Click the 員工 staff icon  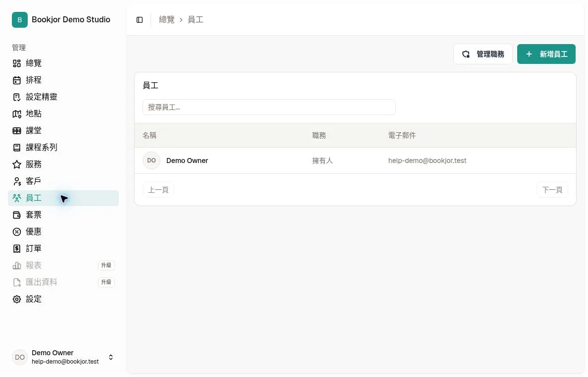click(16, 198)
